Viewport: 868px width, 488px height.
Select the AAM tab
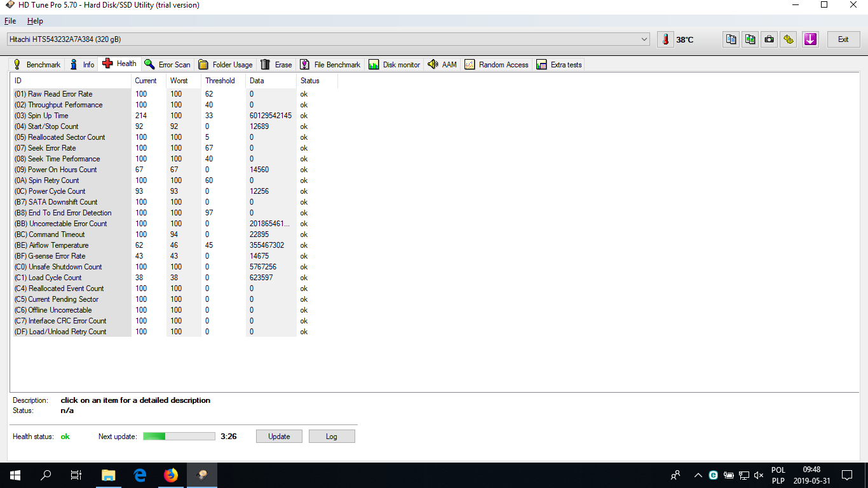coord(443,64)
